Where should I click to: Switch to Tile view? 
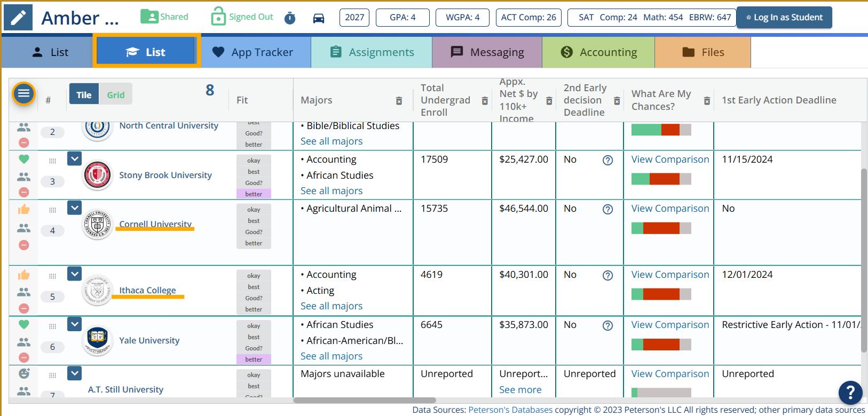[84, 94]
